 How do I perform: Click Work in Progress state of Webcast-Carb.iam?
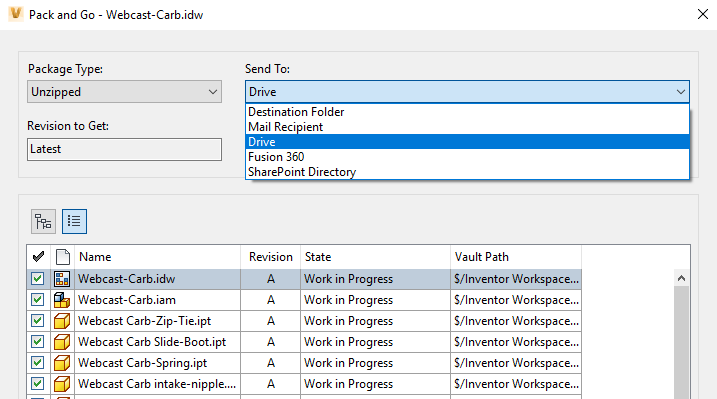(375, 300)
